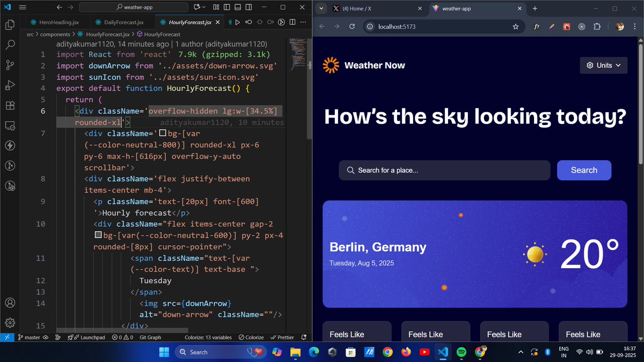Open the Extensions view
This screenshot has height=362, width=644.
point(10,106)
